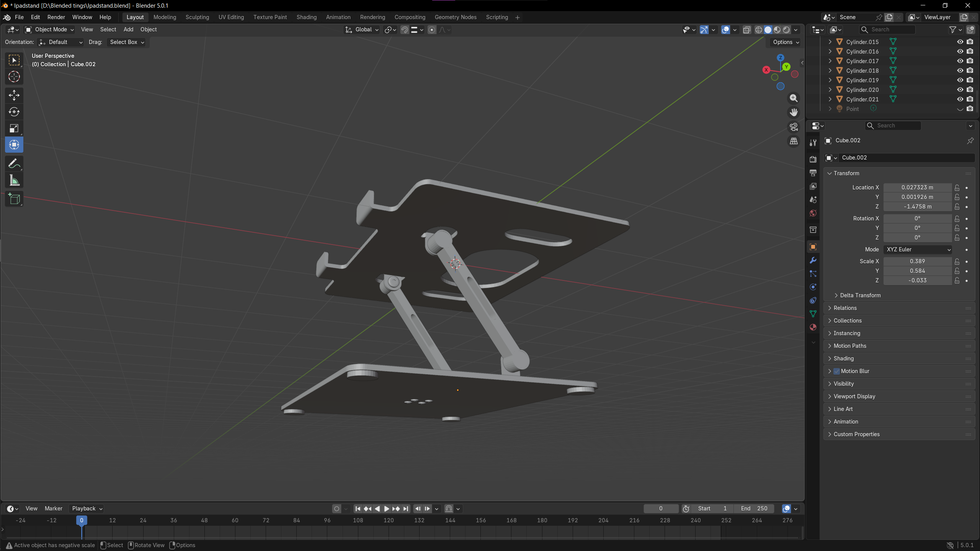Image resolution: width=980 pixels, height=551 pixels.
Task: Toggle the snapping magnet button
Action: 405,29
